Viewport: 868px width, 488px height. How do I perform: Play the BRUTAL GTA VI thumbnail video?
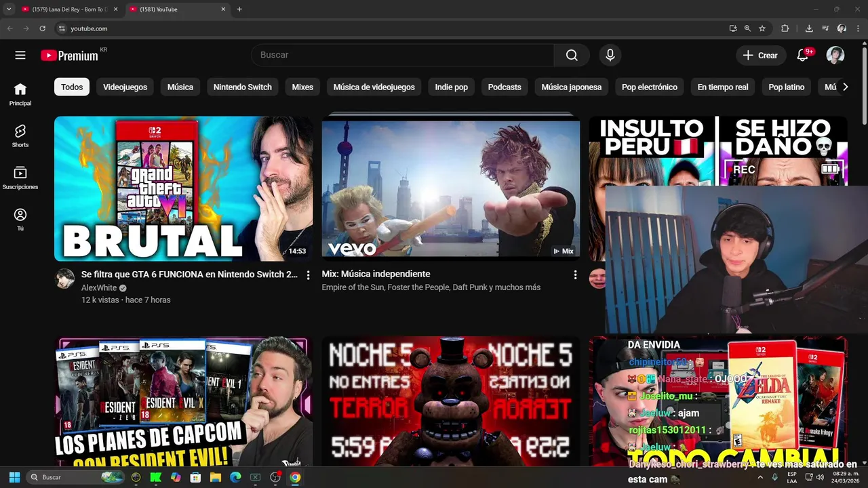184,188
